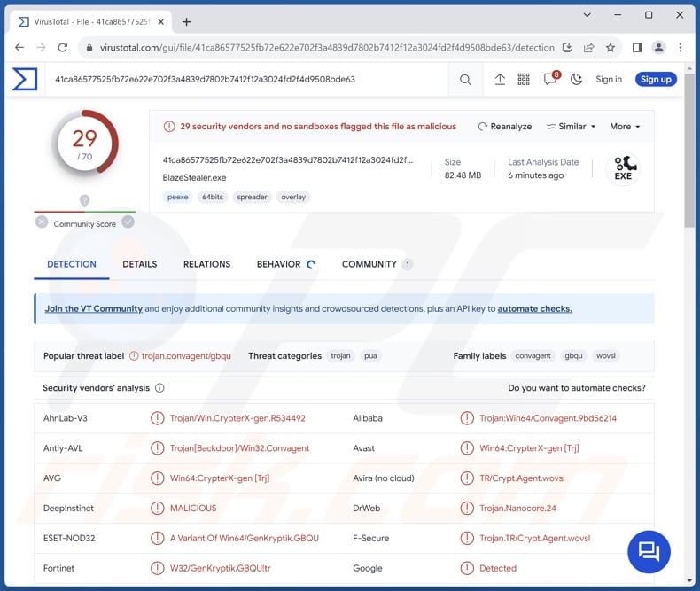Switch to the DETECTION tab

pyautogui.click(x=72, y=264)
